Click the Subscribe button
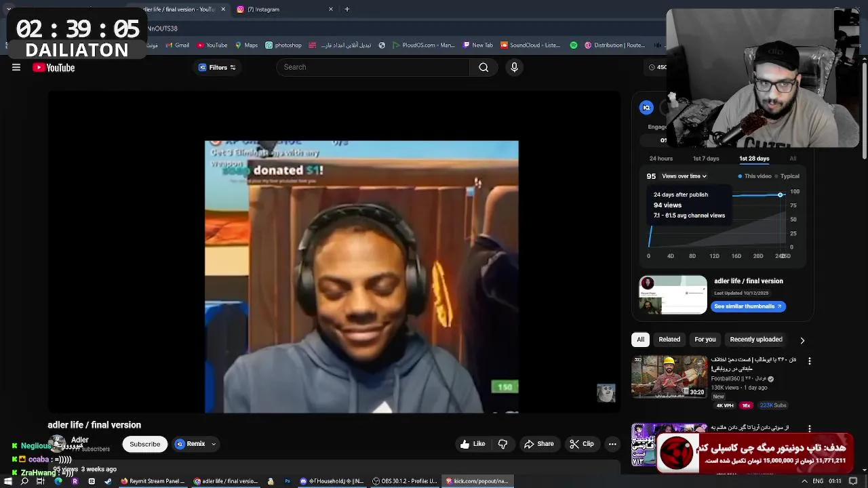Image resolution: width=868 pixels, height=488 pixels. coord(145,444)
